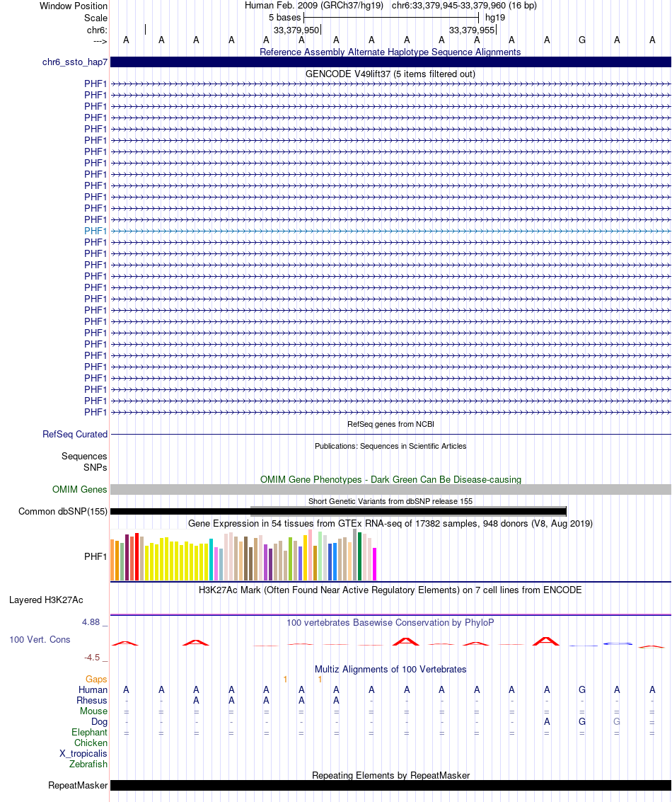Click the orange 'Gaps' row label
Screen dimensions: 672x802
[96, 680]
